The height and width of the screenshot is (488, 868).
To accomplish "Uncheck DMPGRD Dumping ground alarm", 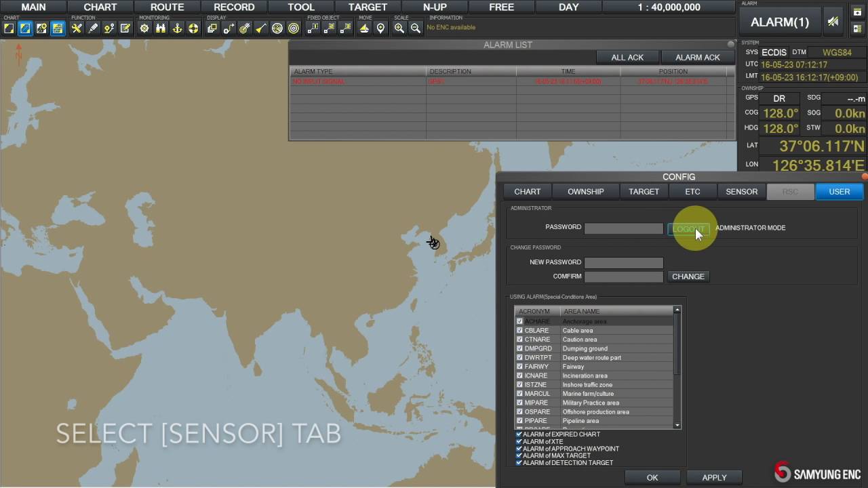I will coord(519,348).
